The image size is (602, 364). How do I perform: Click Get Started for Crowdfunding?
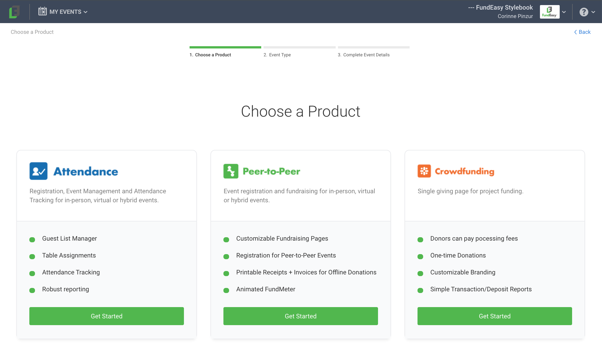coord(495,316)
